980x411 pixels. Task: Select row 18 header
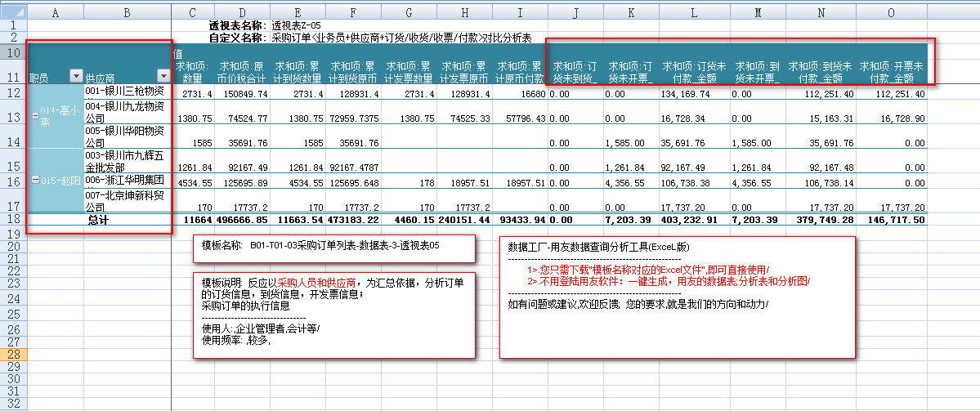13,220
